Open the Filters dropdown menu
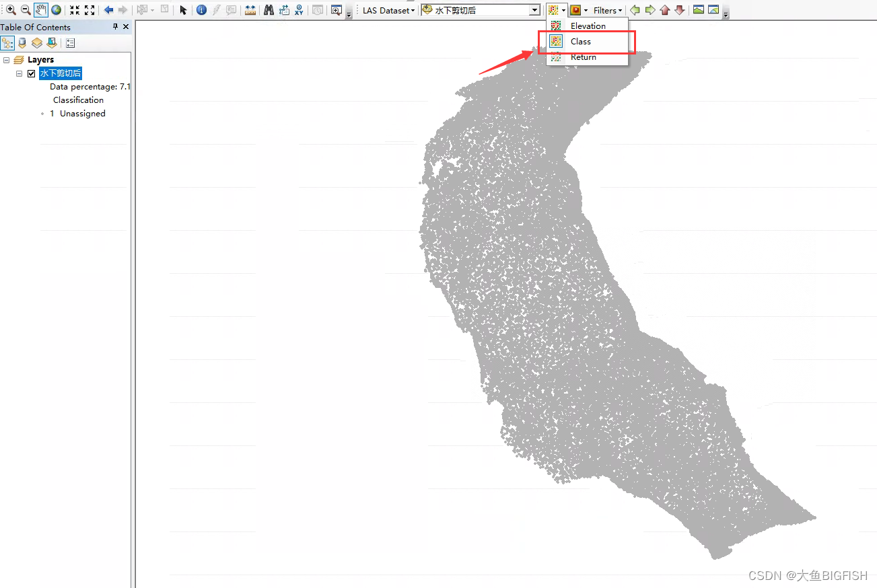The width and height of the screenshot is (877, 588). point(605,9)
